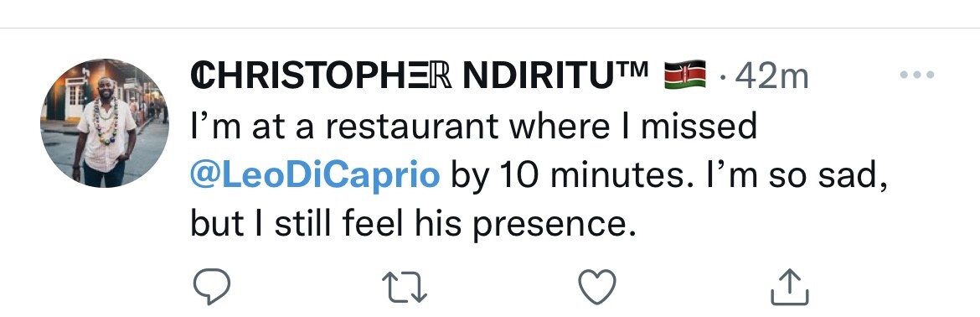
Task: Click the phrase "by 10 minutes. I'm so sad,"
Action: tap(669, 176)
